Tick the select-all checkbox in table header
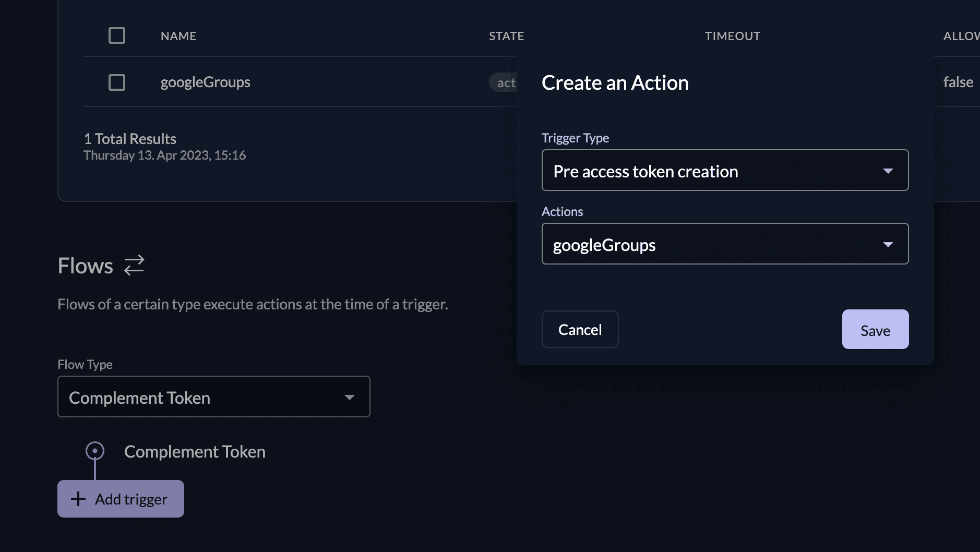This screenshot has width=980, height=552. 117,35
